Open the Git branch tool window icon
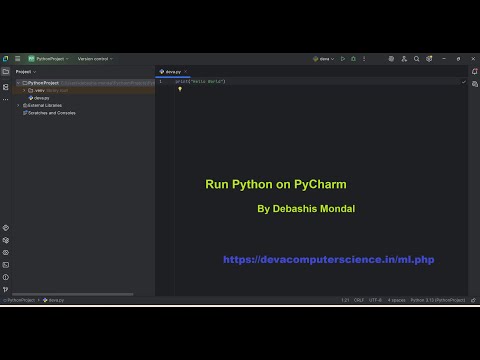The image size is (480, 360). pos(6,290)
